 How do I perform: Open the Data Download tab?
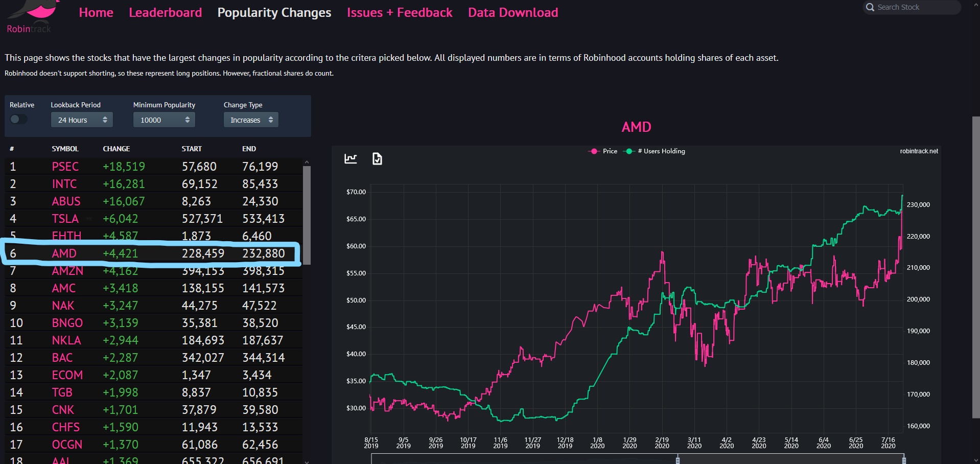pos(512,12)
